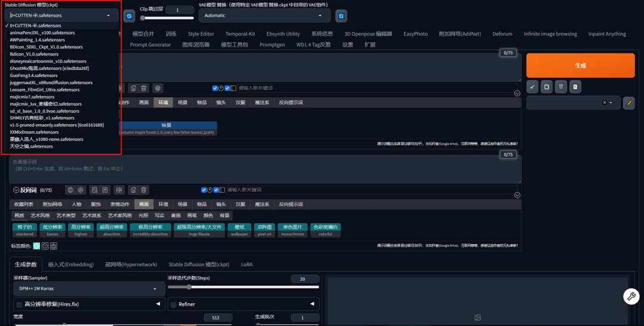Click the trash icon in the positive prompt toolbar

tap(143, 88)
